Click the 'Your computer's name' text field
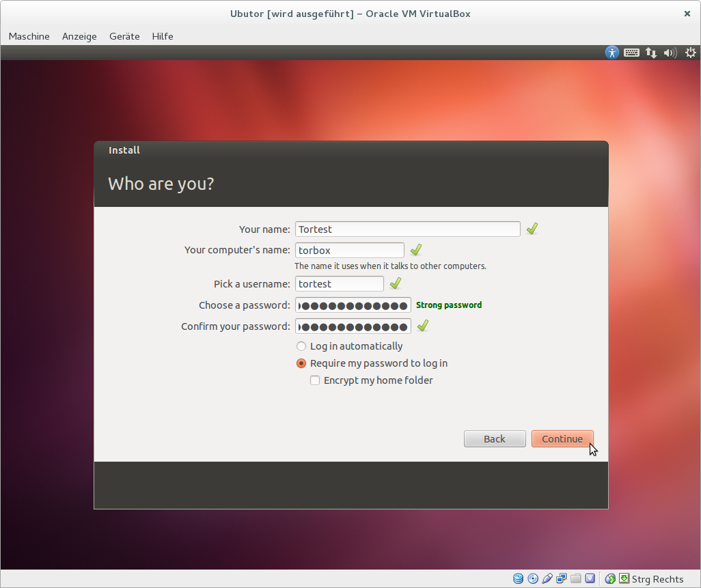701x588 pixels. [349, 251]
